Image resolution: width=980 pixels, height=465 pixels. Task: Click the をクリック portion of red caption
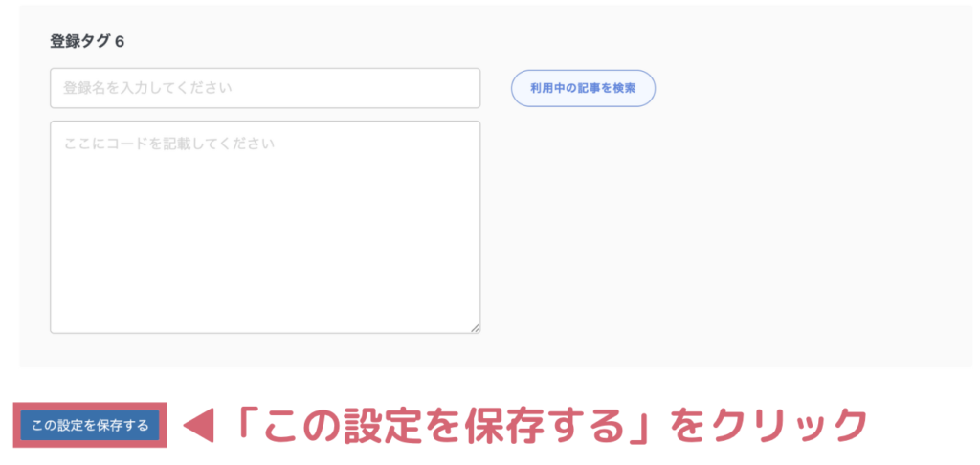pos(767,427)
